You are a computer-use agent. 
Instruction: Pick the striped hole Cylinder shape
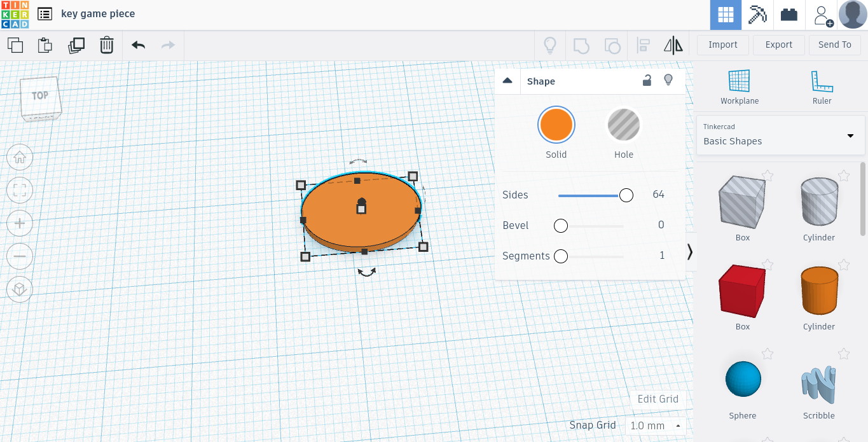tap(819, 202)
